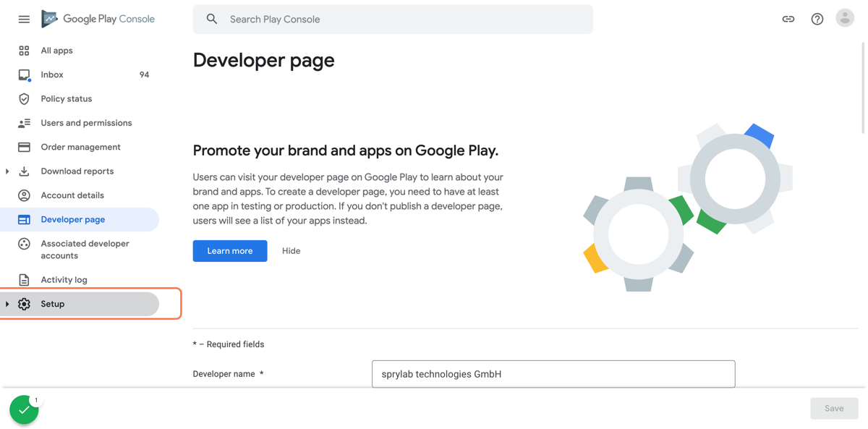The height and width of the screenshot is (429, 868).
Task: Click the Activity log document icon
Action: (24, 280)
